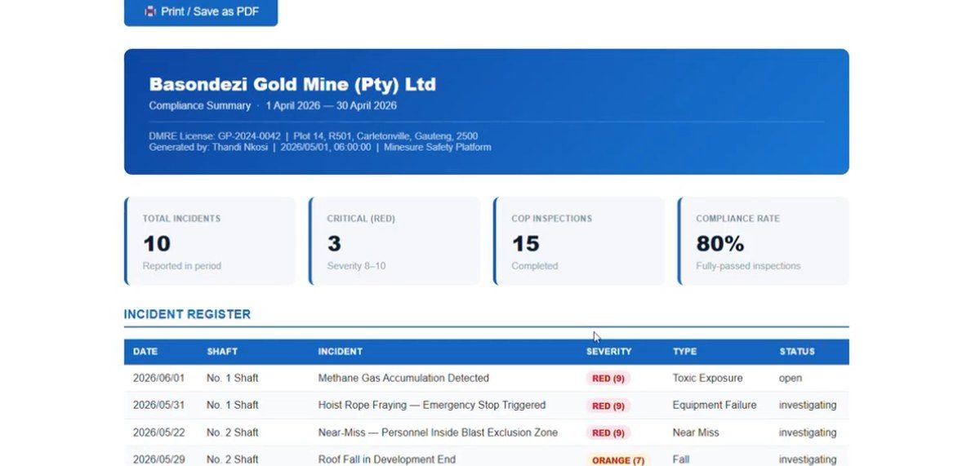Click the Incident Register section heading
Image resolution: width=980 pixels, height=466 pixels.
[x=187, y=314]
